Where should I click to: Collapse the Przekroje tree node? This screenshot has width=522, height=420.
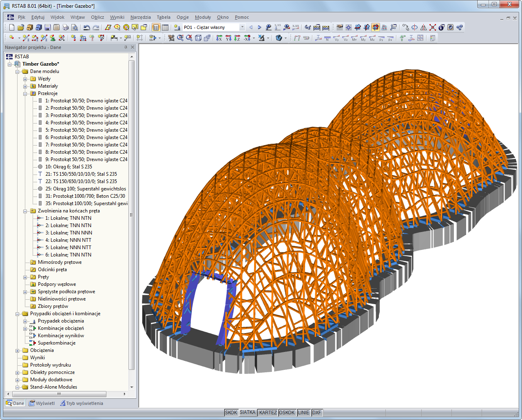click(25, 94)
